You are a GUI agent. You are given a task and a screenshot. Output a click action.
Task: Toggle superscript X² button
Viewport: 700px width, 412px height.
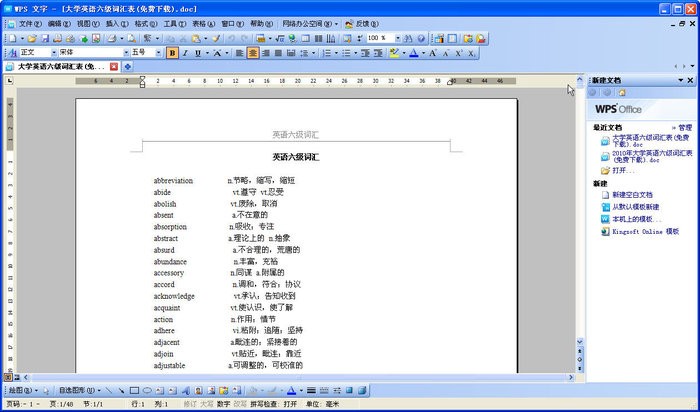pyautogui.click(x=459, y=53)
